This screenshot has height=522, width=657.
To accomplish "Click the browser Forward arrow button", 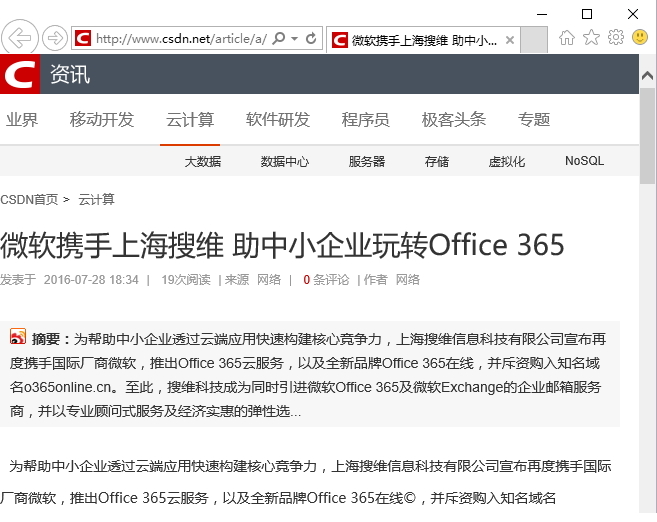I will pyautogui.click(x=55, y=38).
